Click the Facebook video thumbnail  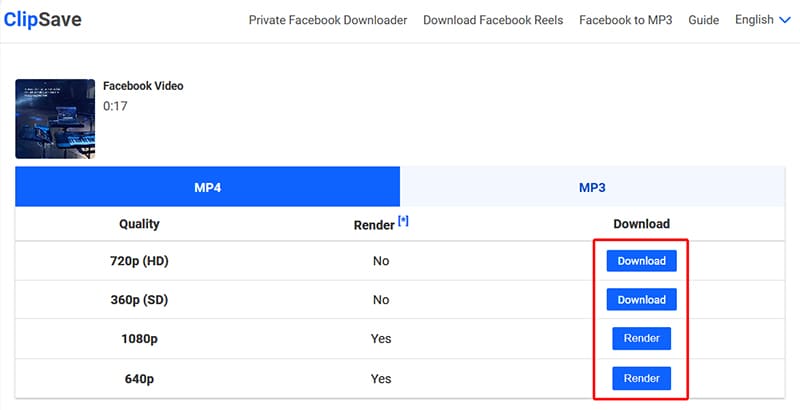point(55,119)
